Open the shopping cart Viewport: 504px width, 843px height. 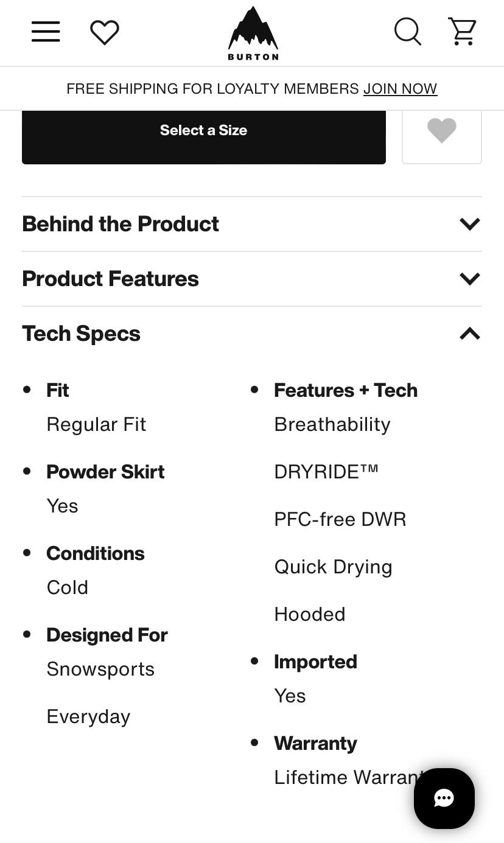(462, 32)
